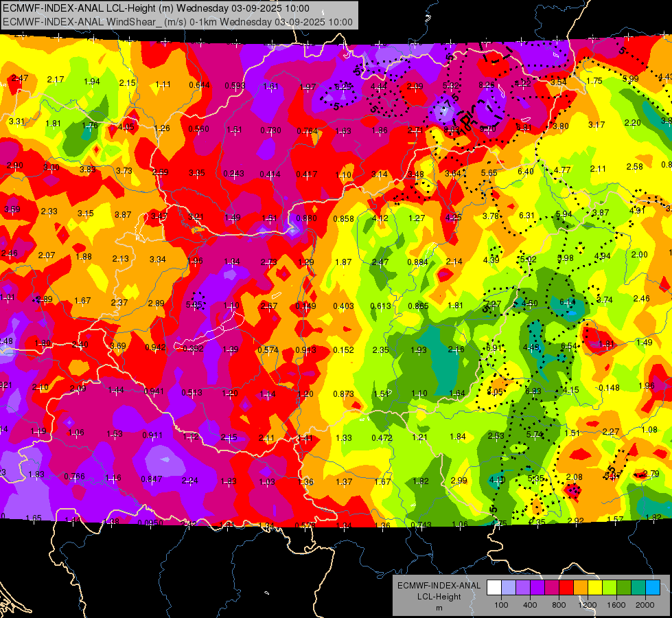The image size is (672, 618).
Task: Click legend scale label 1600
Action: pos(616,605)
